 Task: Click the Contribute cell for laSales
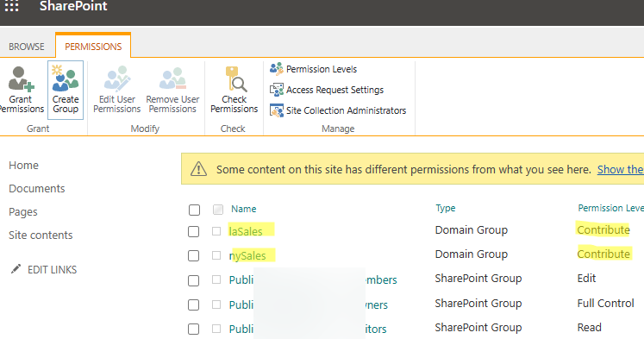pyautogui.click(x=603, y=229)
